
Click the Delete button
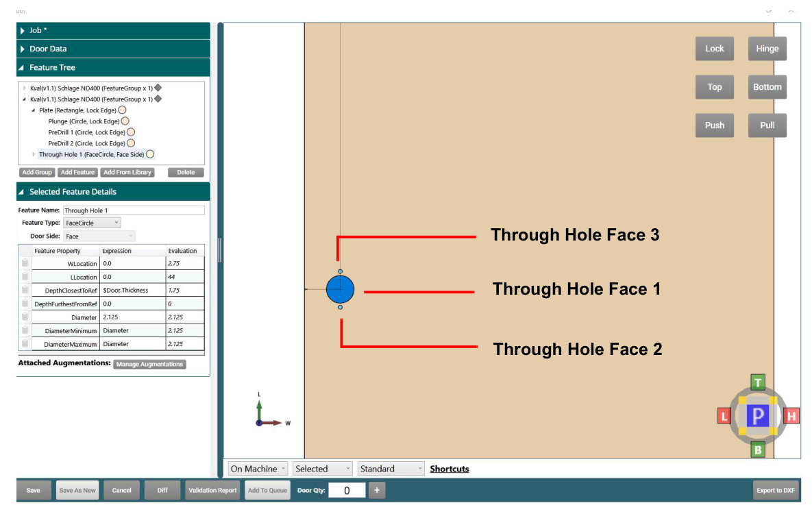[186, 173]
